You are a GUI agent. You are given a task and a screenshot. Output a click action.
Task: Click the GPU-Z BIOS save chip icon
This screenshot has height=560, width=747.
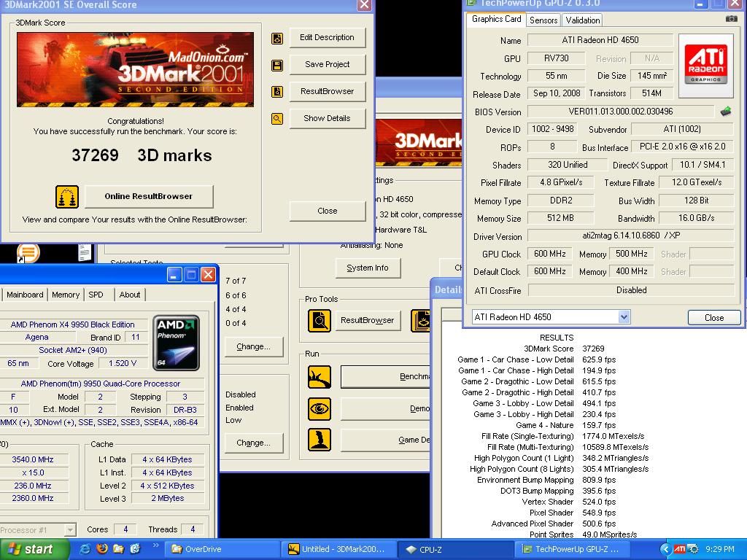coord(726,112)
